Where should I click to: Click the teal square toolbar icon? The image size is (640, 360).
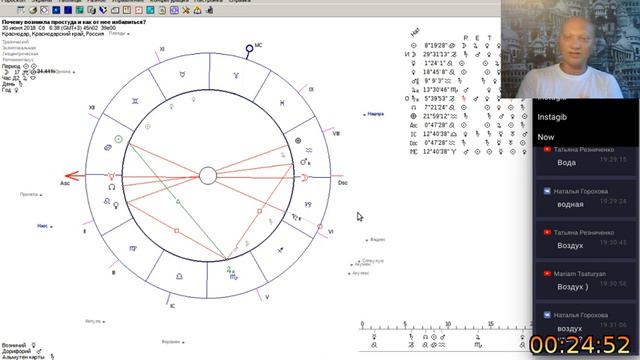[x=80, y=10]
